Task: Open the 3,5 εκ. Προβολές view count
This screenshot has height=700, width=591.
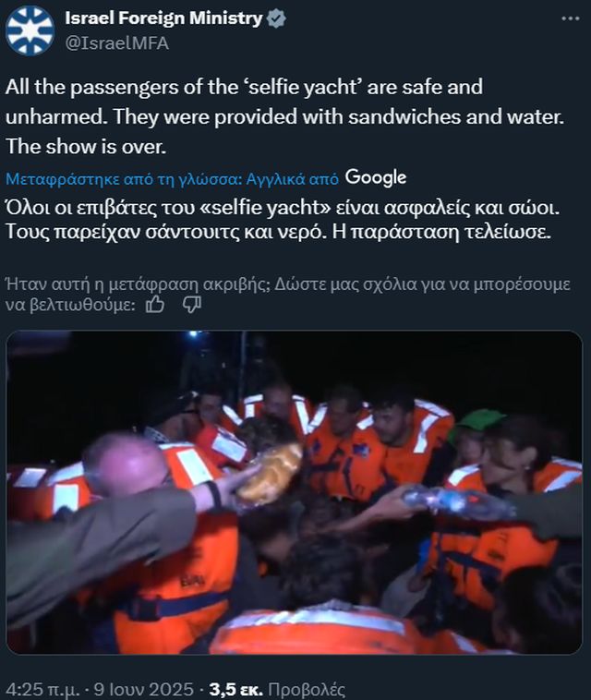Action: [277, 690]
